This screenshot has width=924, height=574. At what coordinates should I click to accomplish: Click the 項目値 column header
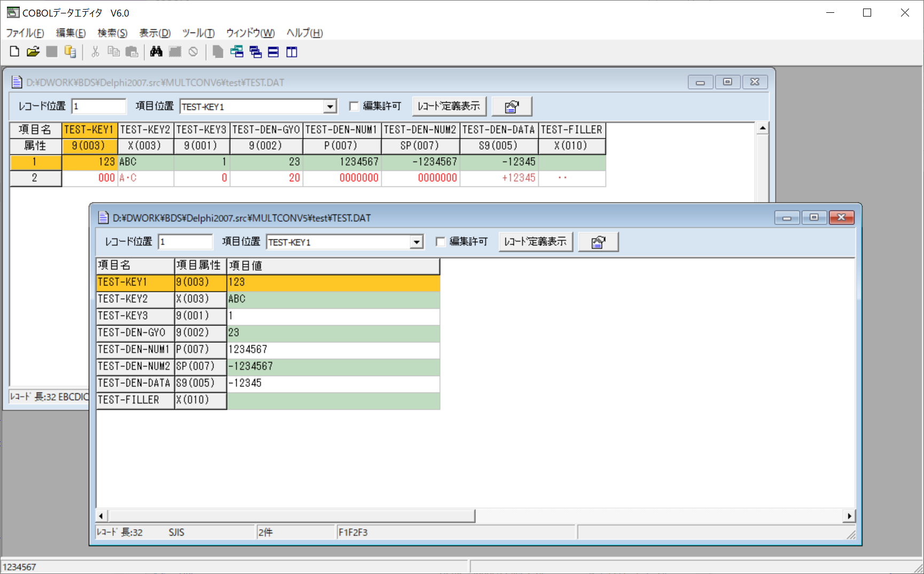click(x=333, y=266)
